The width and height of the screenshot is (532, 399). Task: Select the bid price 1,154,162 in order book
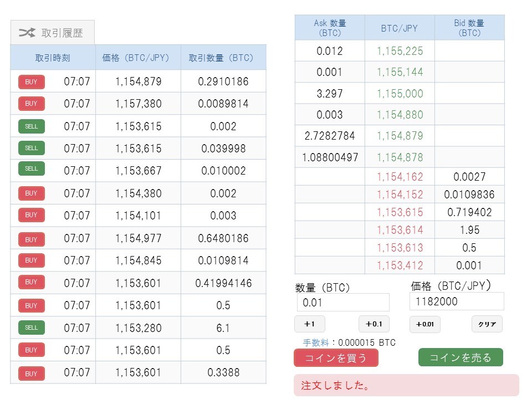coord(400,177)
